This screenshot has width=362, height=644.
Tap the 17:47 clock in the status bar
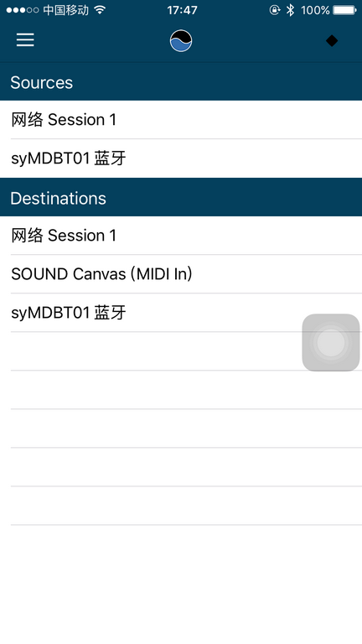182,10
